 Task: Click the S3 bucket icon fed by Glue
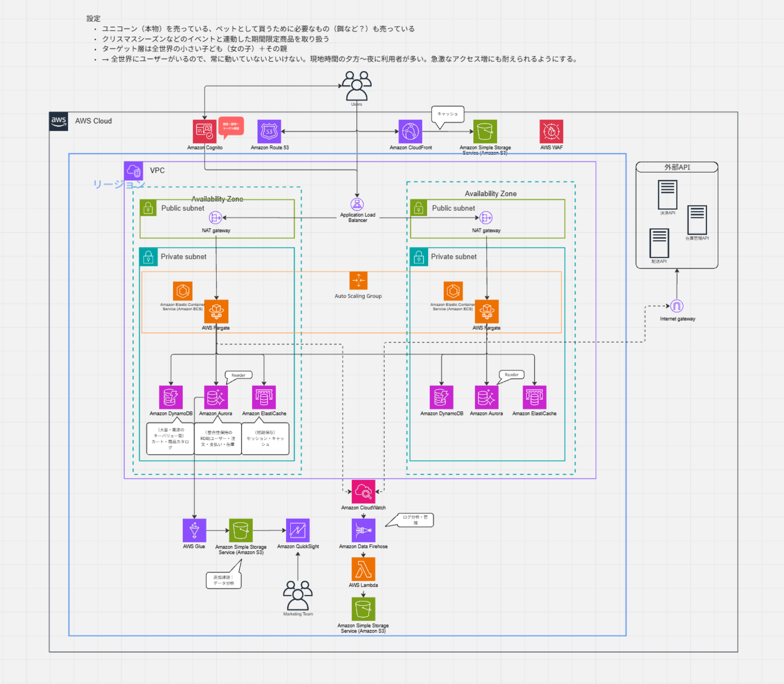click(241, 530)
